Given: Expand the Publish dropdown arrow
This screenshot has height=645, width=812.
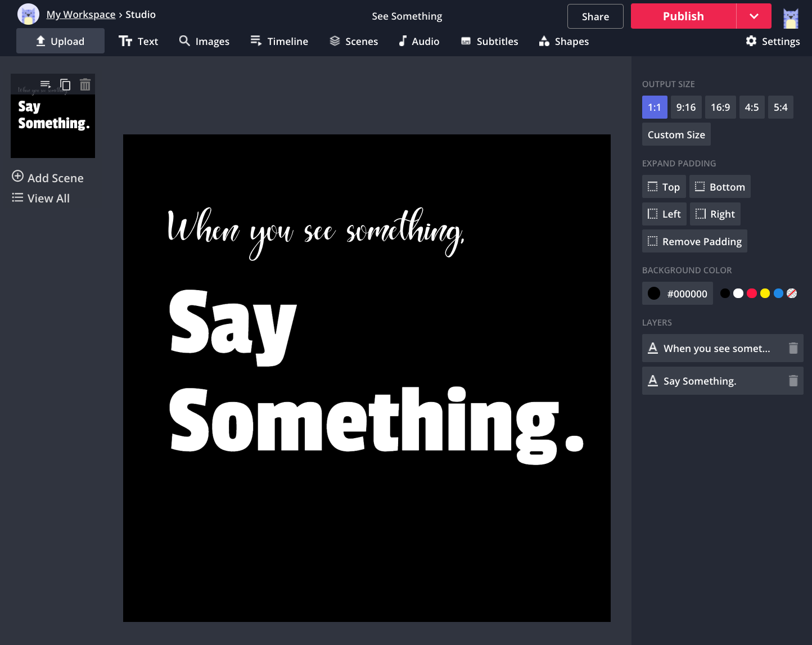Looking at the screenshot, I should pyautogui.click(x=754, y=16).
